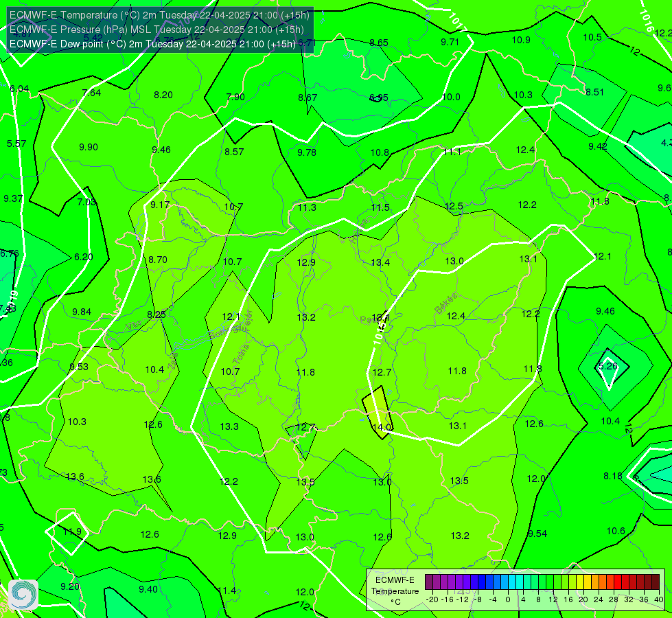Click the 10.5 temperature value
The height and width of the screenshot is (618, 672).
tap(592, 37)
